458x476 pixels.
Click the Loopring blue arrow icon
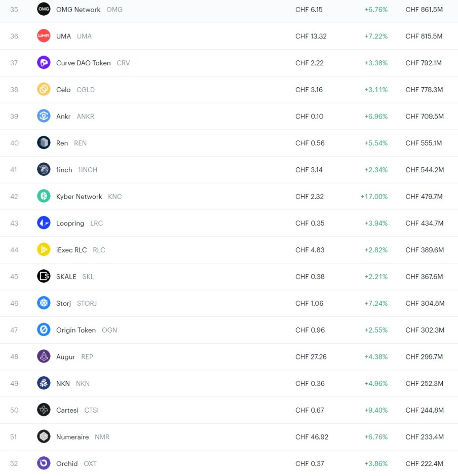coord(44,223)
